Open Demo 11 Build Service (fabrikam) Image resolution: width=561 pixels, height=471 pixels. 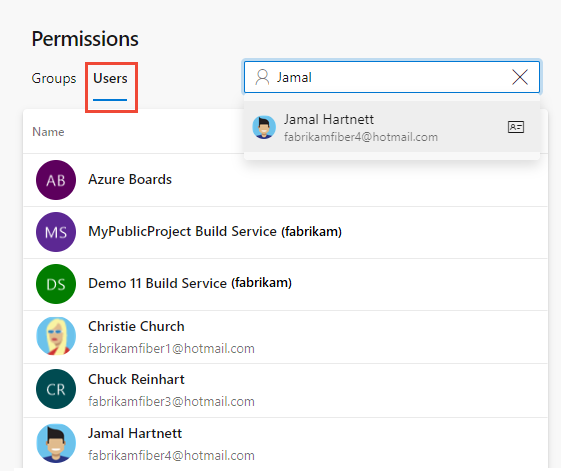point(285,284)
